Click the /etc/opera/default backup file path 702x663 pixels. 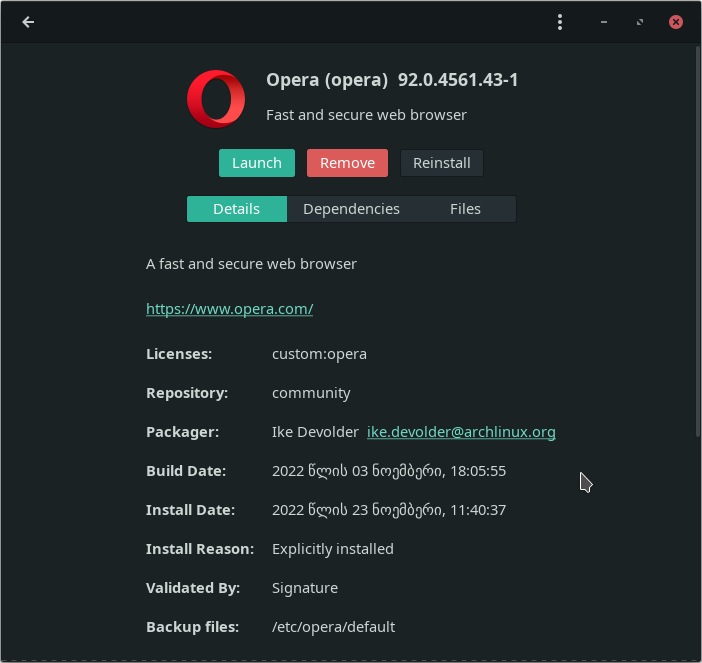click(333, 627)
